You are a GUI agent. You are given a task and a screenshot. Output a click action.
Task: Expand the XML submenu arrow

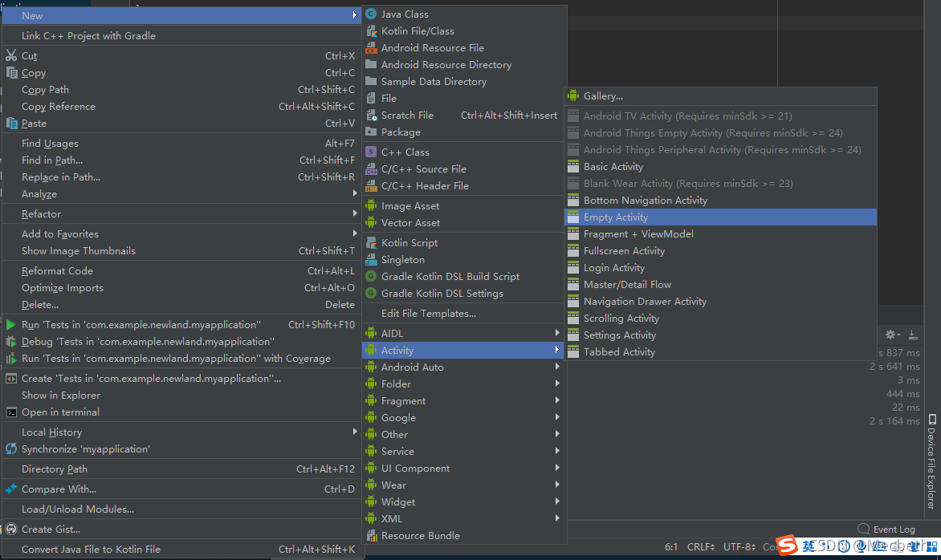[x=557, y=518]
